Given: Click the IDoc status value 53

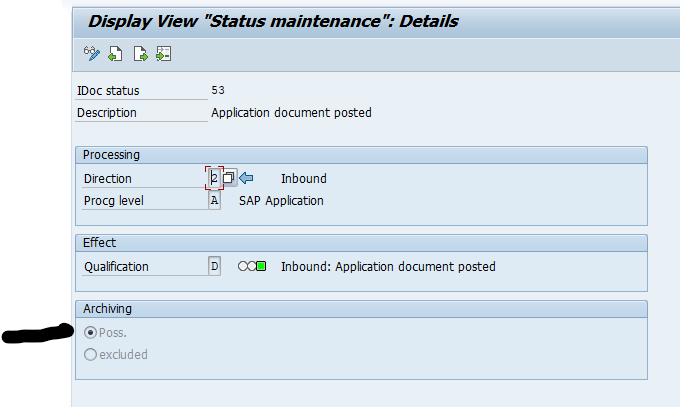Looking at the screenshot, I should [x=218, y=90].
